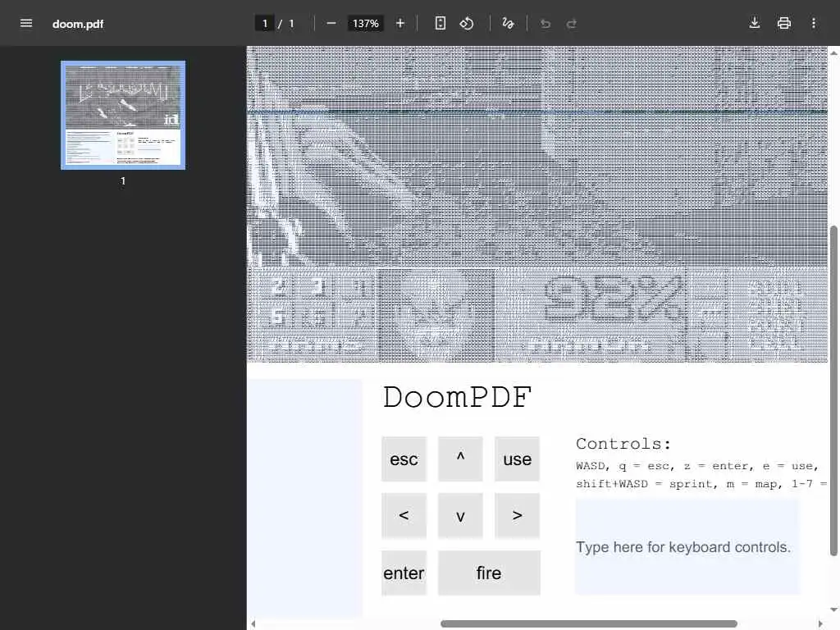Open the three-dot more actions menu
Image resolution: width=840 pixels, height=630 pixels.
(x=813, y=23)
